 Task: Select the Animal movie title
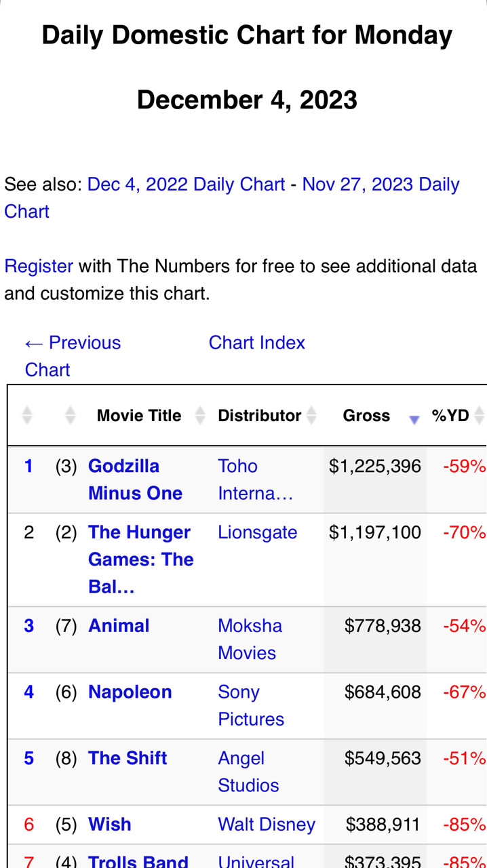119,625
